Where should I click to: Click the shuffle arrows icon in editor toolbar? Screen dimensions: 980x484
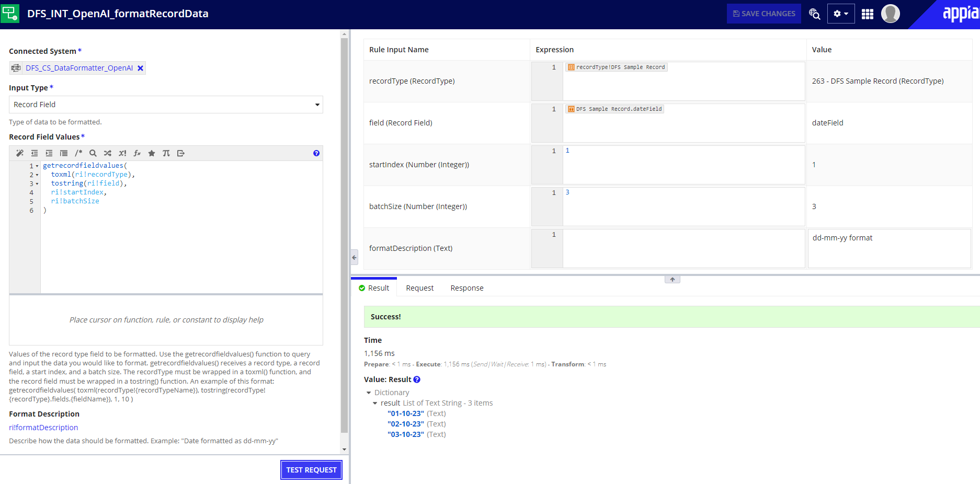[x=108, y=153]
